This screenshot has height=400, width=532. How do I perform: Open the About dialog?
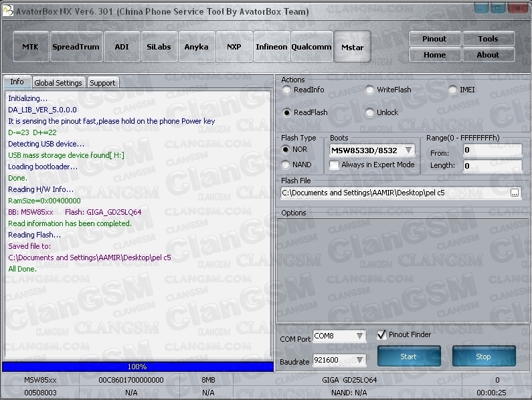(x=489, y=55)
